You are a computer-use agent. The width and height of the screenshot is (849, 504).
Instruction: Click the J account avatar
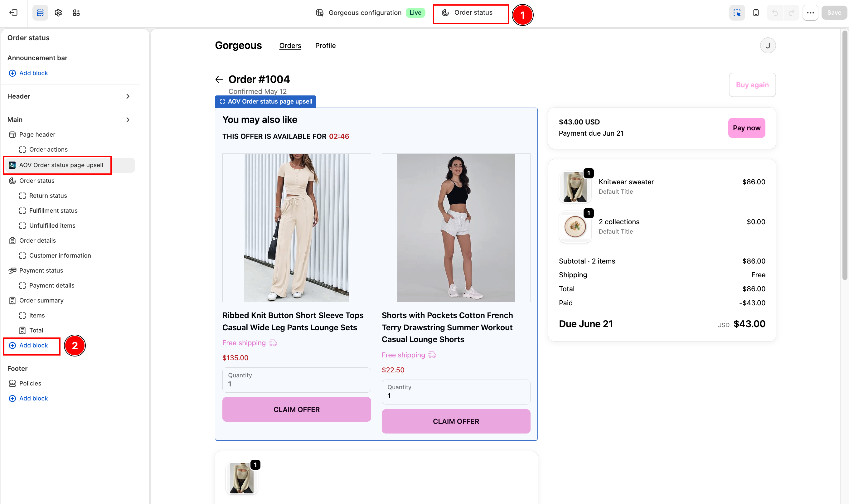coord(768,46)
